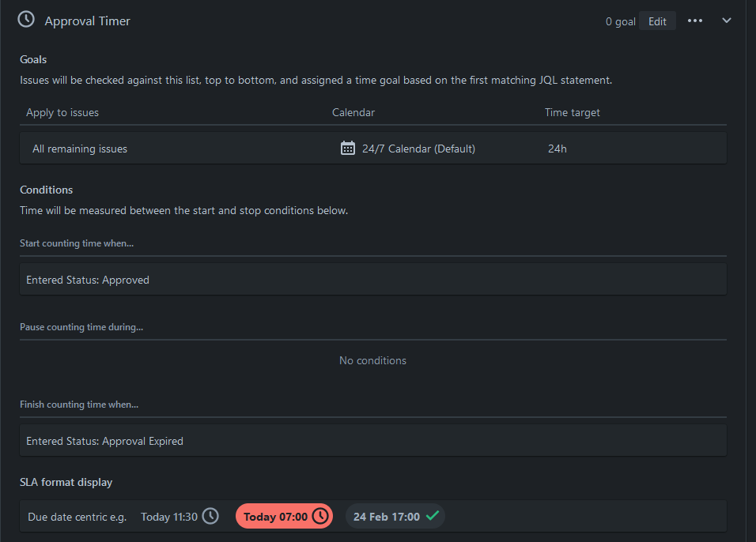Image resolution: width=756 pixels, height=542 pixels.
Task: Click the 24 Feb 17:00 completed badge
Action: tap(395, 516)
